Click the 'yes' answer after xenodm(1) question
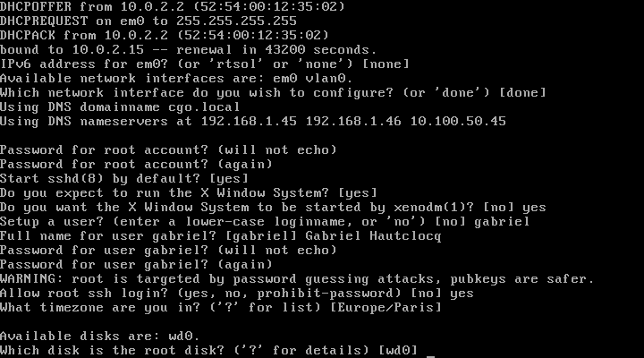The height and width of the screenshot is (358, 644). (534, 207)
